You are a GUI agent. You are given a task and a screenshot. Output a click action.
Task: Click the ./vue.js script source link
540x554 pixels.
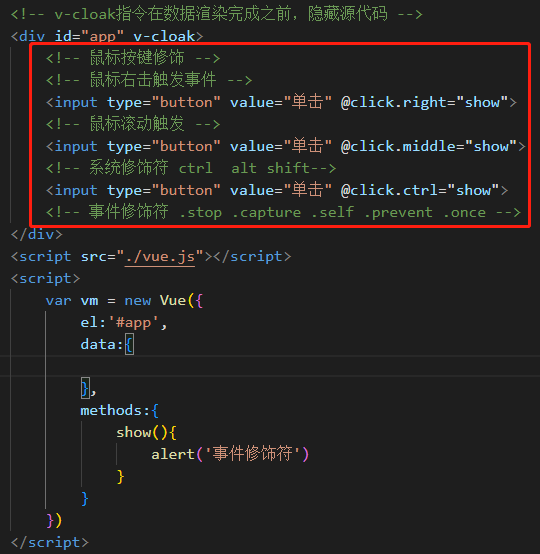pos(160,257)
